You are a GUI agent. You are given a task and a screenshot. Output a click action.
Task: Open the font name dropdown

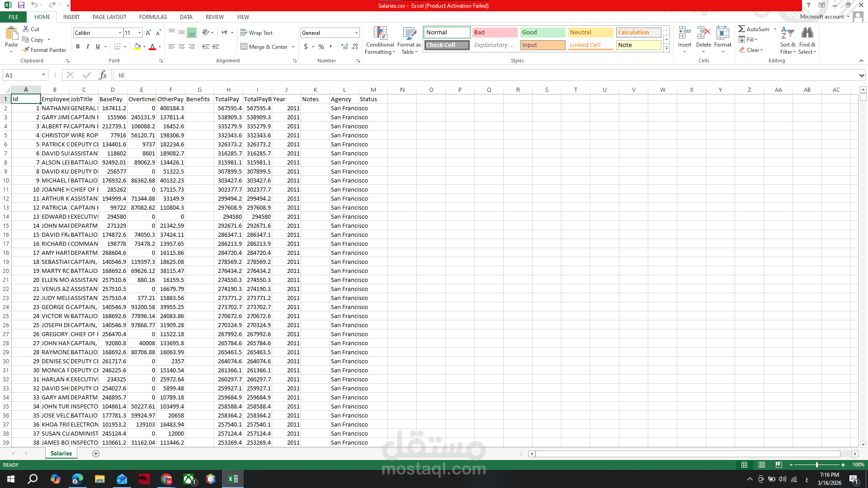point(119,33)
